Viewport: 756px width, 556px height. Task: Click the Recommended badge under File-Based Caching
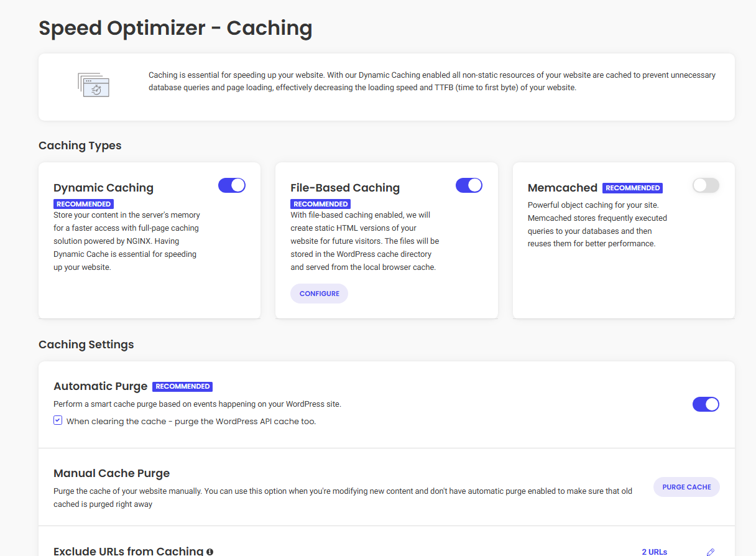[321, 204]
